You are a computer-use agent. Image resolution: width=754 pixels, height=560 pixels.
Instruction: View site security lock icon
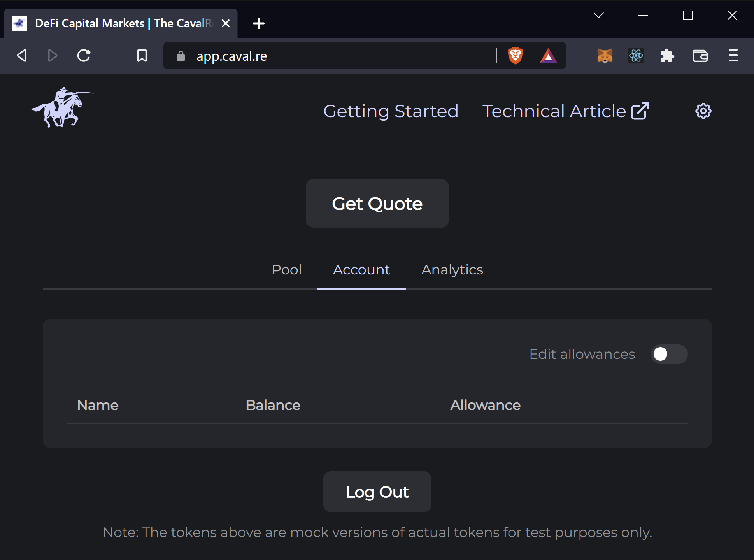pos(181,56)
